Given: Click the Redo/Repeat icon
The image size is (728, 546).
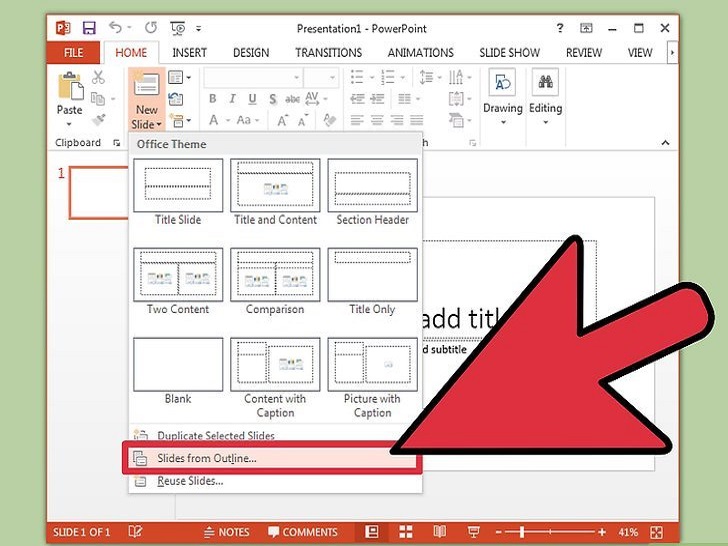Looking at the screenshot, I should pos(151,28).
